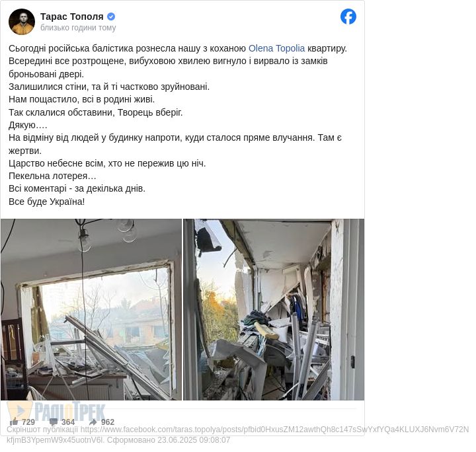
Task: Click the 729 likes count
Action: (28, 422)
